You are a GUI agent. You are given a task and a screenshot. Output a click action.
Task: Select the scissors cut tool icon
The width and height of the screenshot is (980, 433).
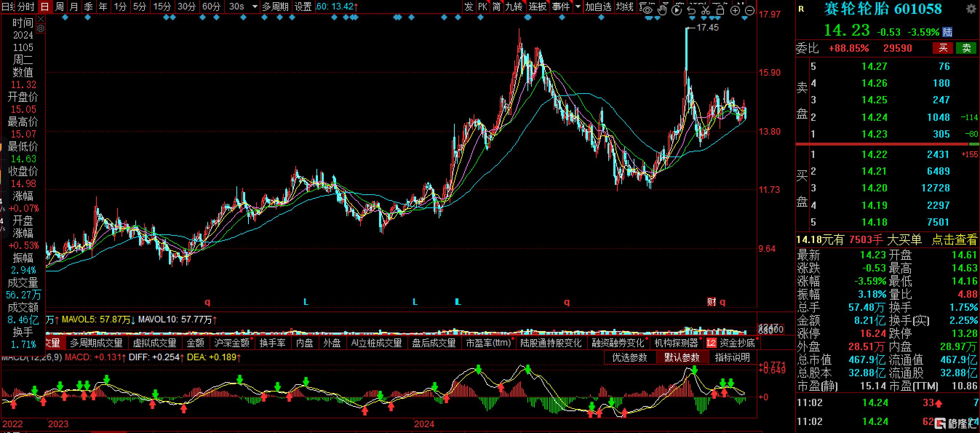pyautogui.click(x=706, y=10)
